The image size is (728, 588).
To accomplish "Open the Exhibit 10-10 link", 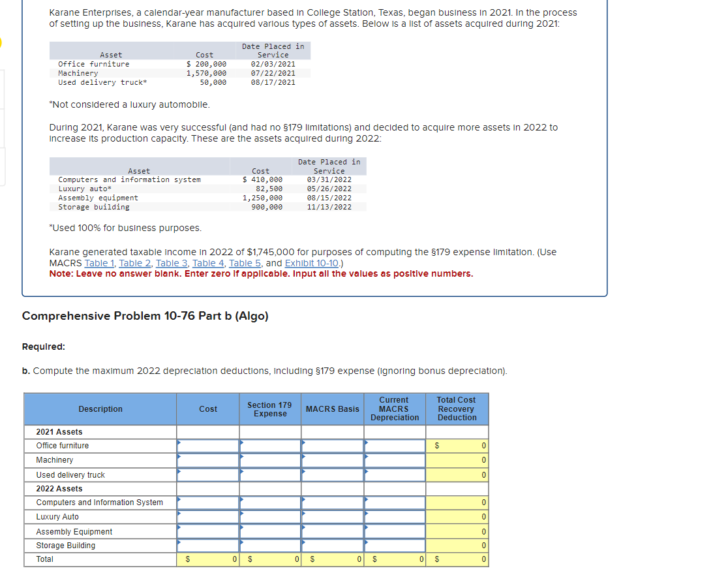I will coord(312,263).
